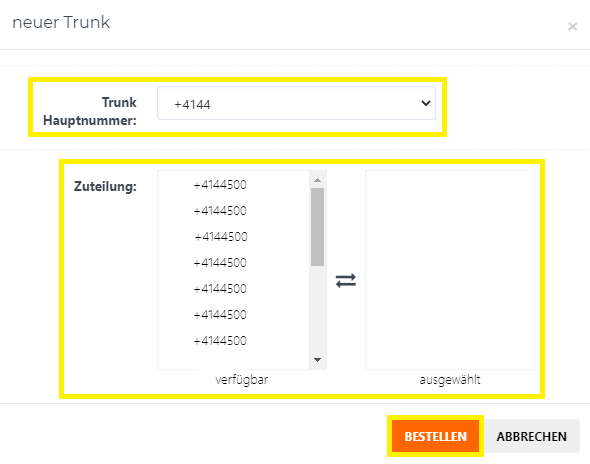
Task: Click the chevron arrow of +4144 selector
Action: point(426,103)
